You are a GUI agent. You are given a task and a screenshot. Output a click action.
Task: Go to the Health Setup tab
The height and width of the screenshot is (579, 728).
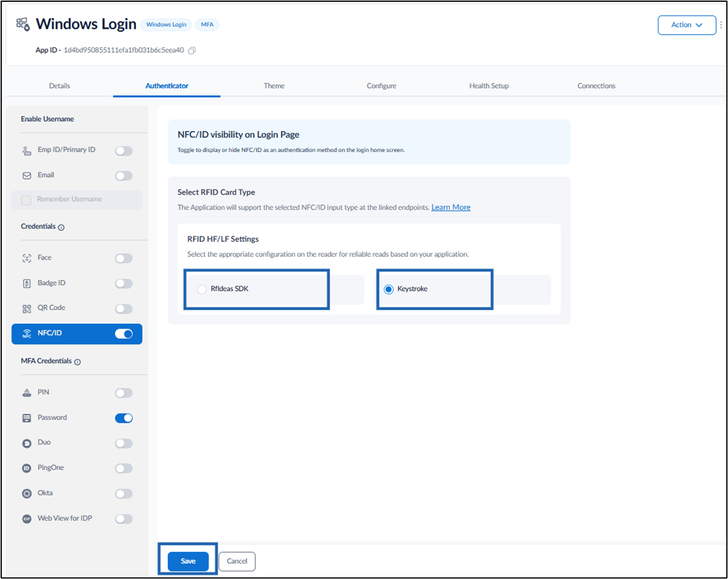click(489, 86)
